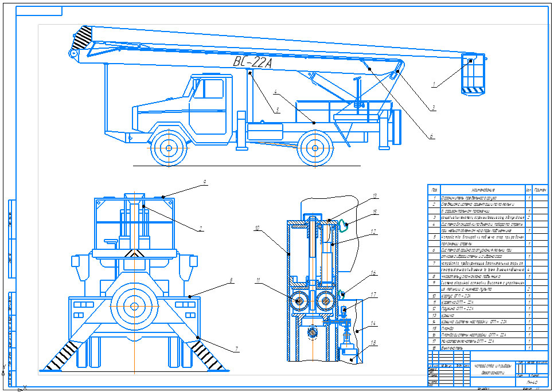This screenshot has height=392, width=554.
Task: Click the Y axis marker of the coordinate origin
Action: pos(4,367)
